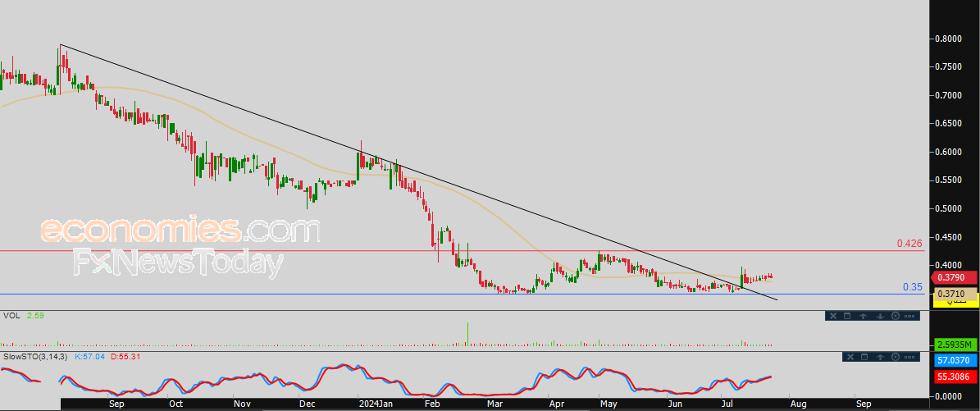Click the Jun date axis label

[x=674, y=404]
